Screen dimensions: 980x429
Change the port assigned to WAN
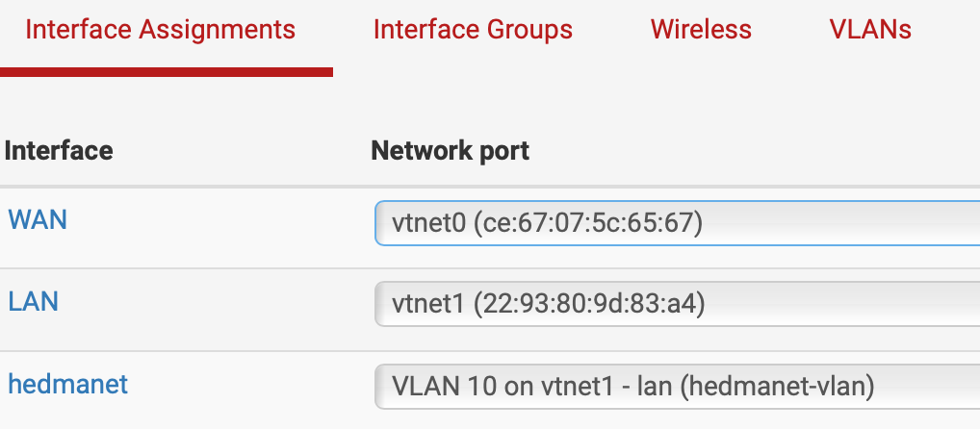(x=676, y=224)
